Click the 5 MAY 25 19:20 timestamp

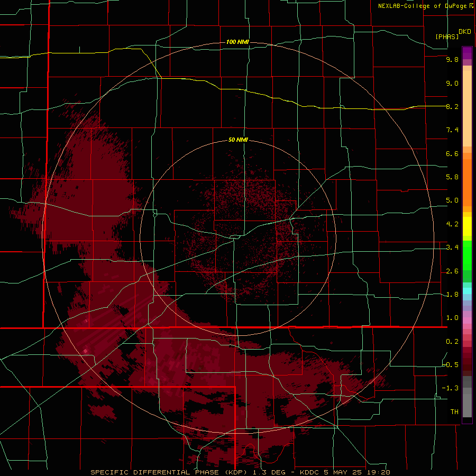click(357, 472)
